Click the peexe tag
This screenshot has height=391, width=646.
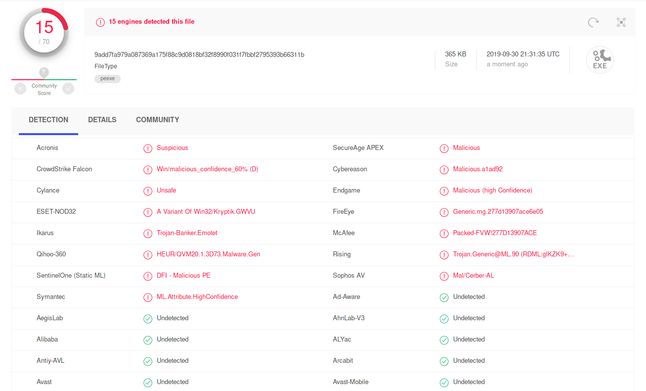[108, 78]
